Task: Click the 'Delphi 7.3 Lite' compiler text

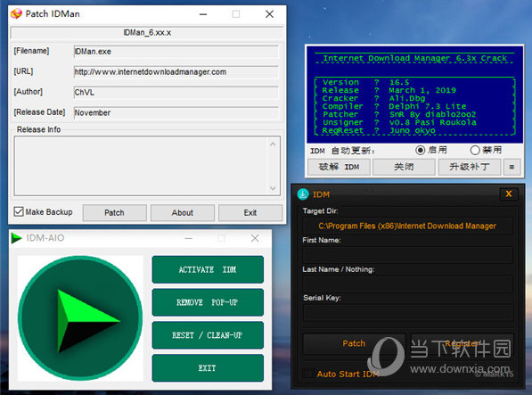Action: pos(428,106)
